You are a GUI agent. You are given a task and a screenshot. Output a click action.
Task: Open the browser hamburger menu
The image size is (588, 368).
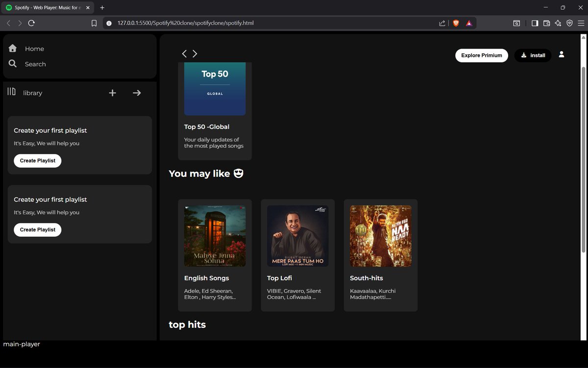click(x=581, y=23)
